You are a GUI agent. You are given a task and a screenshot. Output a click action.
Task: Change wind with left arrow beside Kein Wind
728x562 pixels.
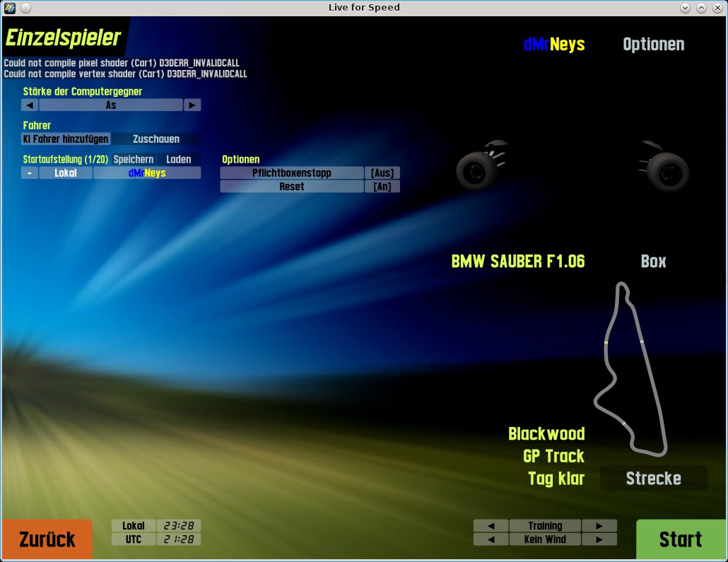tap(491, 539)
